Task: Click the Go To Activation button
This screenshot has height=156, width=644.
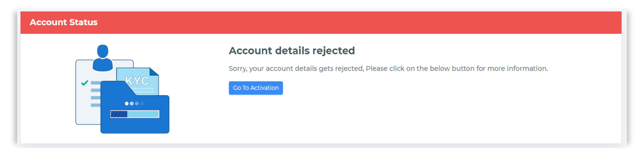Action: click(256, 88)
